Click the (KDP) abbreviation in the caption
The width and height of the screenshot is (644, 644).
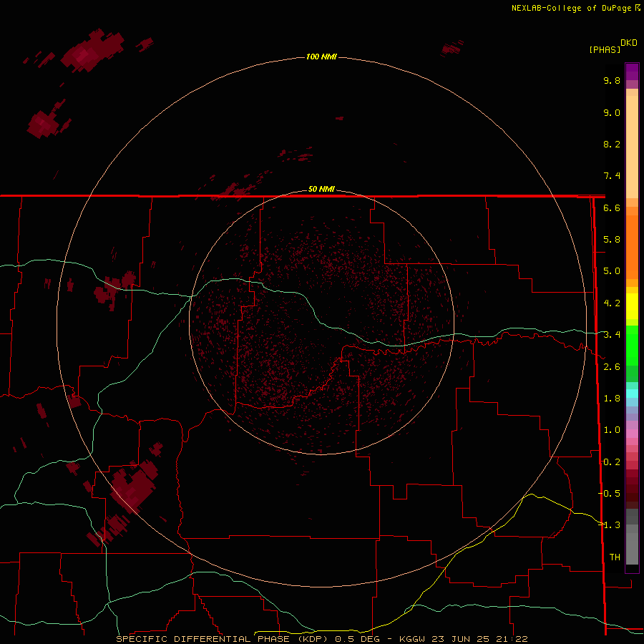coord(313,639)
